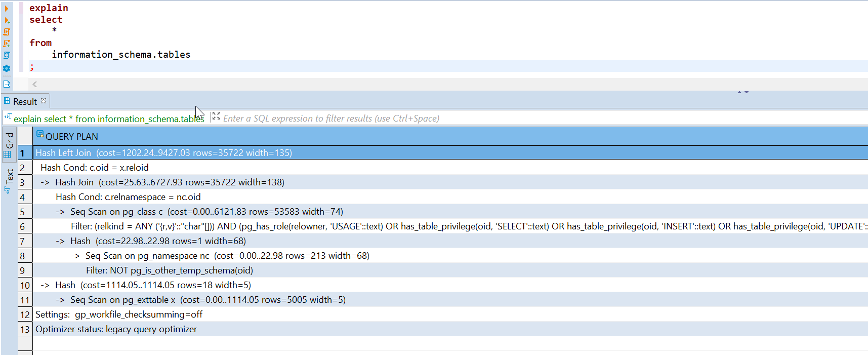
Task: Select the QUERY PLAN column header
Action: pos(450,137)
